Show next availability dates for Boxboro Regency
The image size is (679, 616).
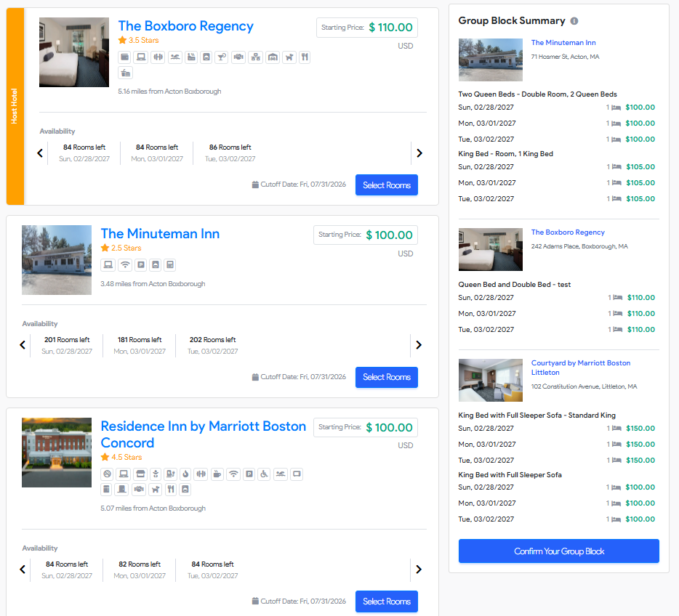point(419,153)
